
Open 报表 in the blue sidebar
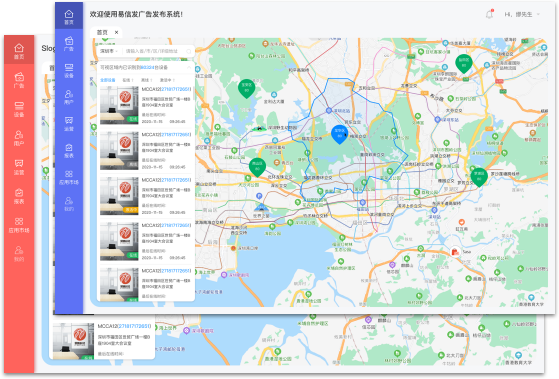(x=69, y=150)
